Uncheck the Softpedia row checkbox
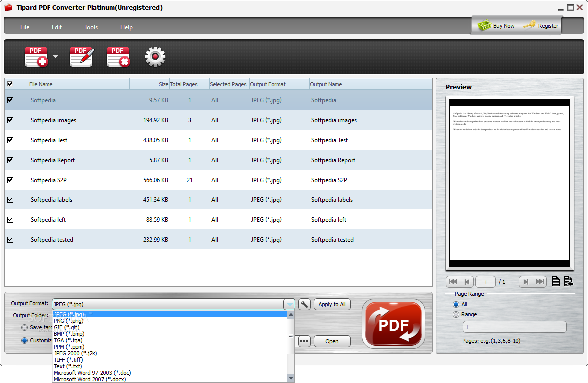Screen dimensions: 588x383 pos(10,100)
